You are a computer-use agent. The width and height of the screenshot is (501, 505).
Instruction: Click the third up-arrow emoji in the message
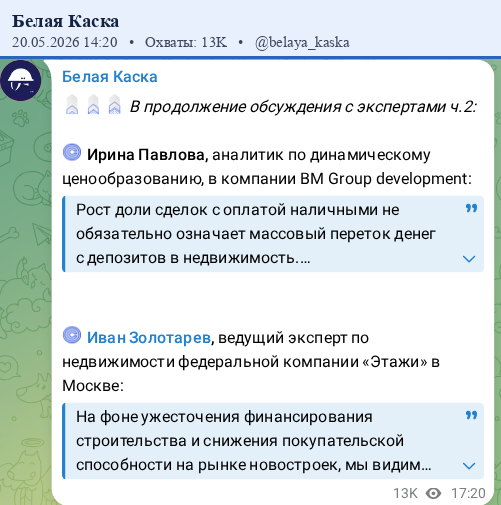[115, 105]
